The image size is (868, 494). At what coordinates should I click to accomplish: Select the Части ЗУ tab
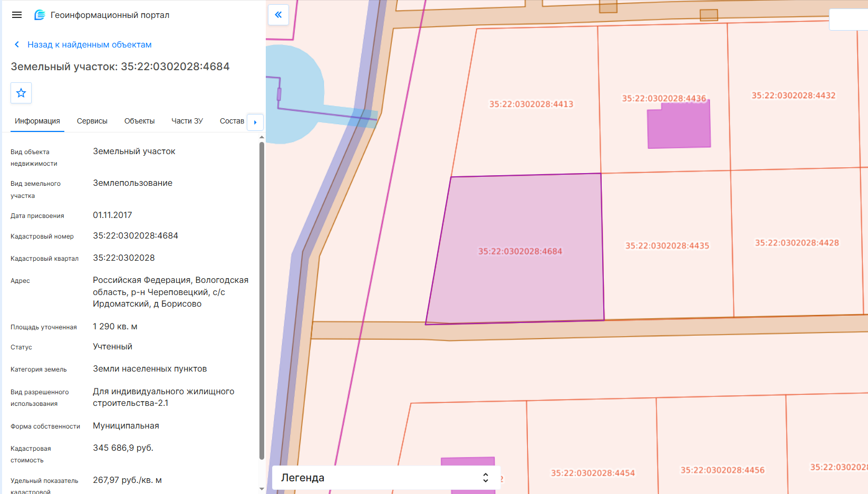[187, 121]
